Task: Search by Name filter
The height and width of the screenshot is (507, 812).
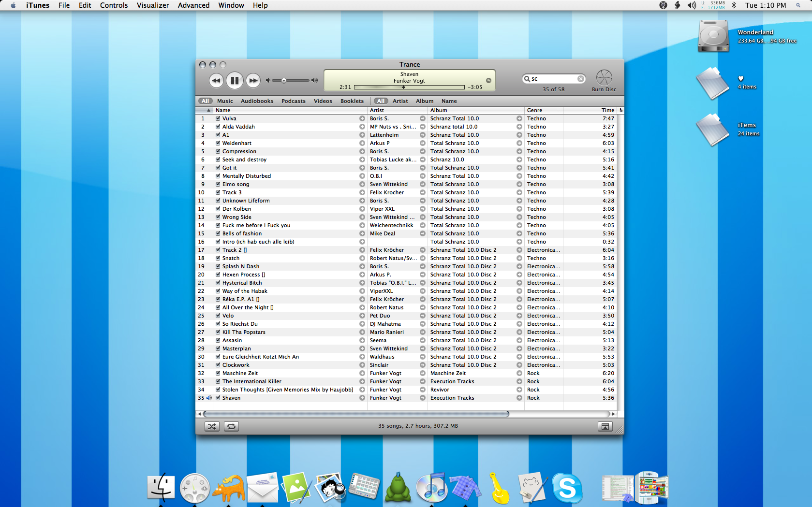Action: tap(449, 101)
